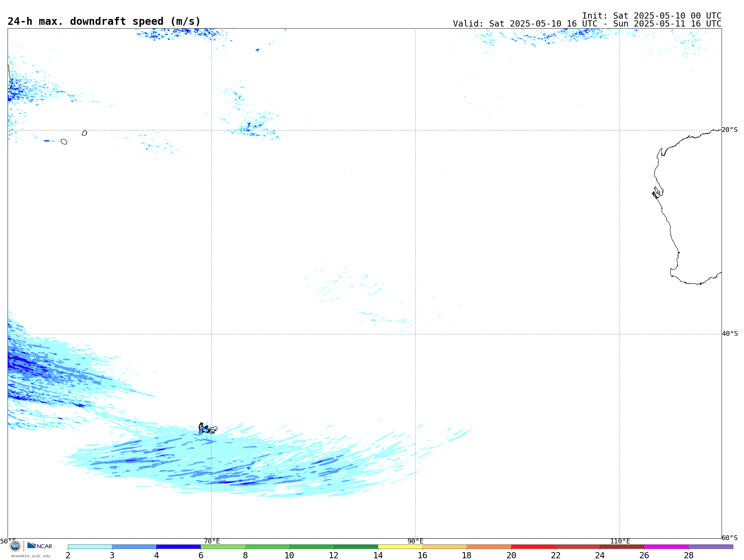
Task: Click the 90°E longitude label
Action: pos(415,541)
